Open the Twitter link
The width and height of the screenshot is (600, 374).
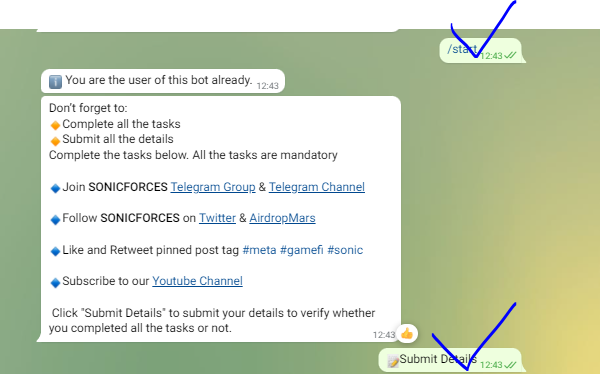217,218
